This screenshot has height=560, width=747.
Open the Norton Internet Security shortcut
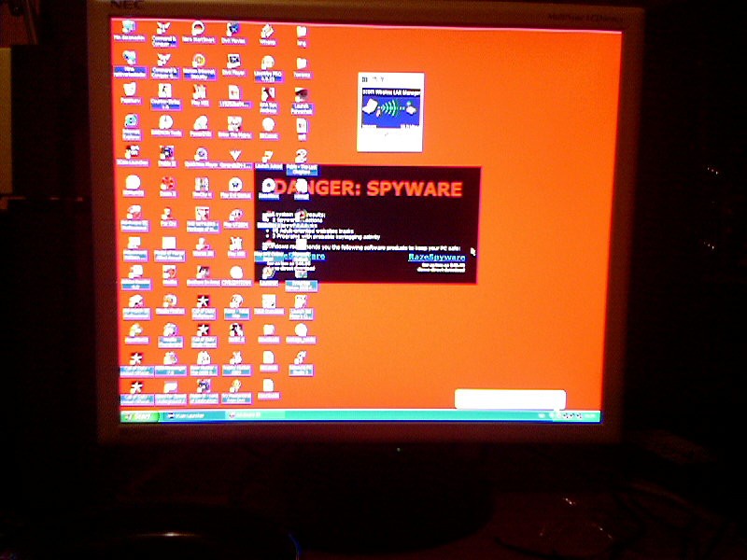coord(199,65)
